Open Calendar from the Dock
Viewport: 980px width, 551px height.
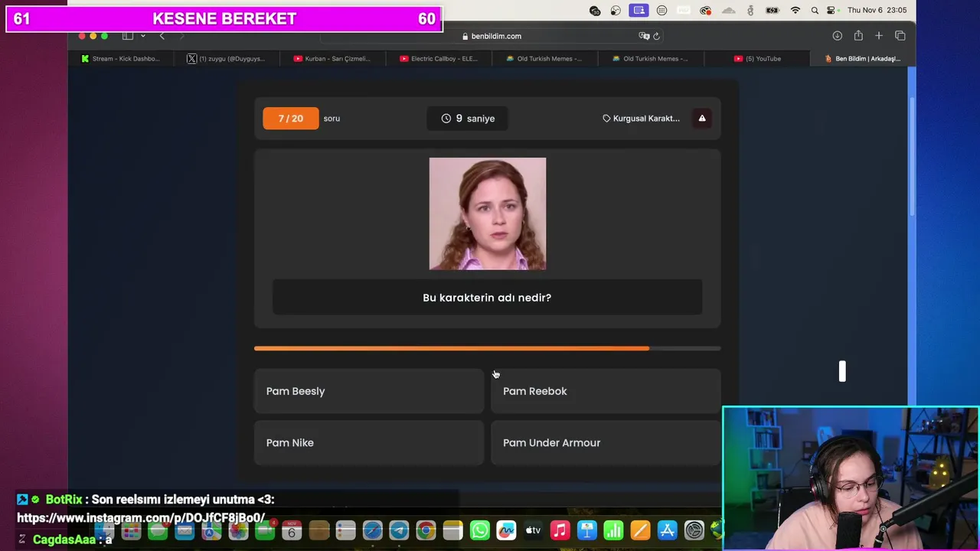pos(292,530)
